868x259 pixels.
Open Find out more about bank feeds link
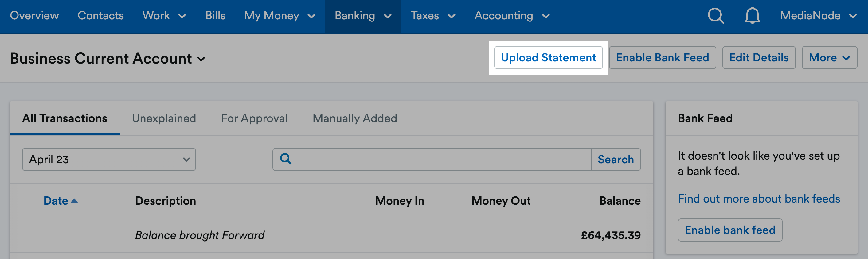[759, 199]
